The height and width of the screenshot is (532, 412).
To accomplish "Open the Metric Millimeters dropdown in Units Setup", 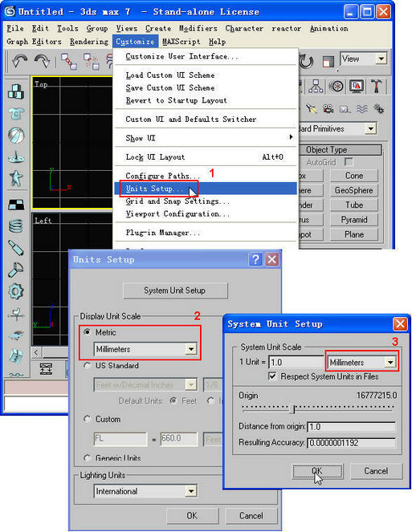I will click(x=191, y=349).
